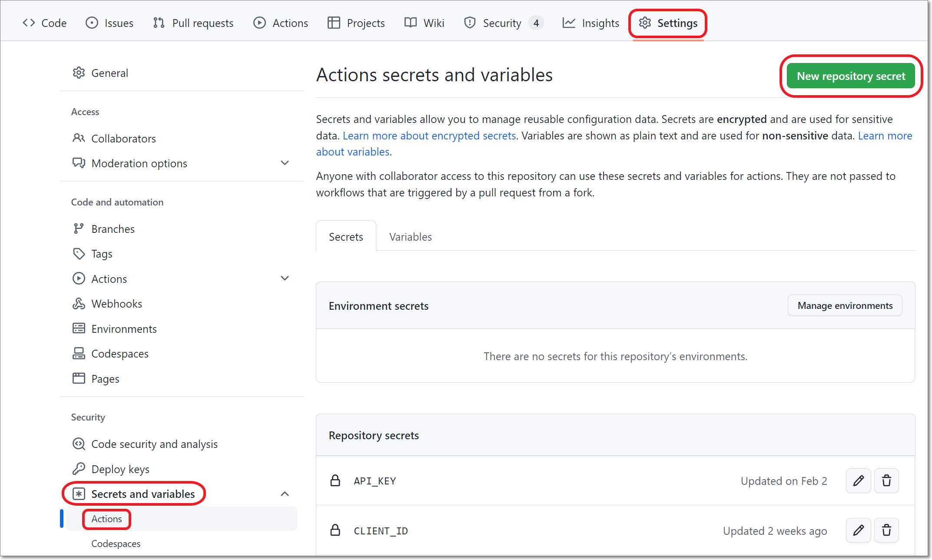The image size is (932, 560).
Task: Click the Code security and analysis icon
Action: tap(79, 444)
